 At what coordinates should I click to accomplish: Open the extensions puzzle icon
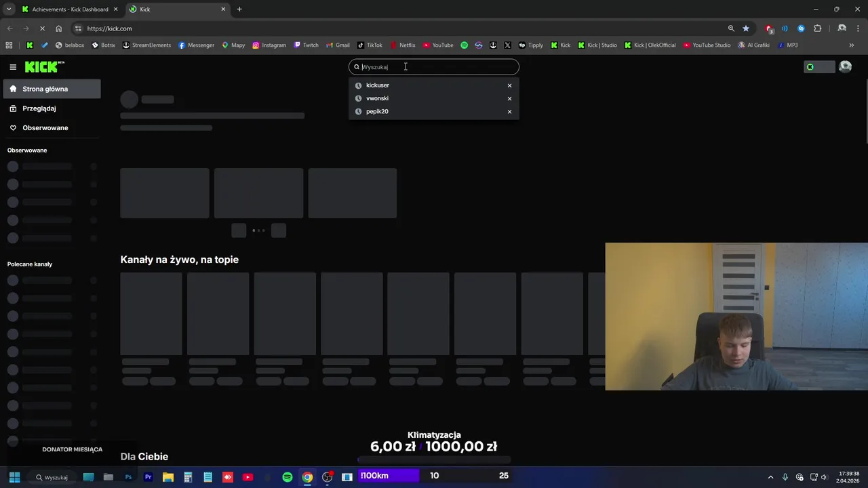pyautogui.click(x=817, y=28)
